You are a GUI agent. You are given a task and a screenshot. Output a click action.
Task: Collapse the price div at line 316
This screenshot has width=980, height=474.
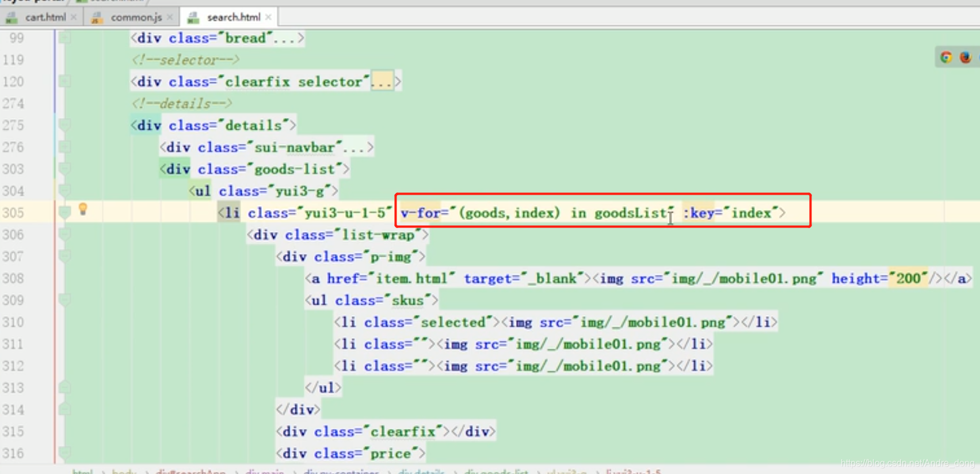coord(65,454)
